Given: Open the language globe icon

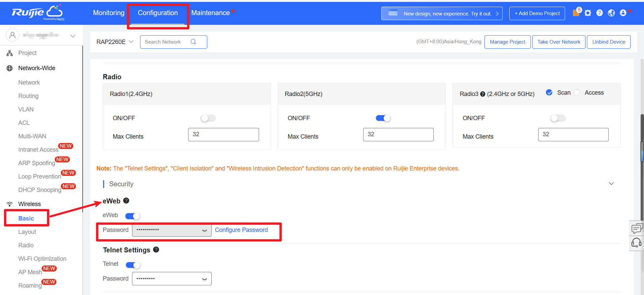Looking at the screenshot, I should click(x=611, y=13).
